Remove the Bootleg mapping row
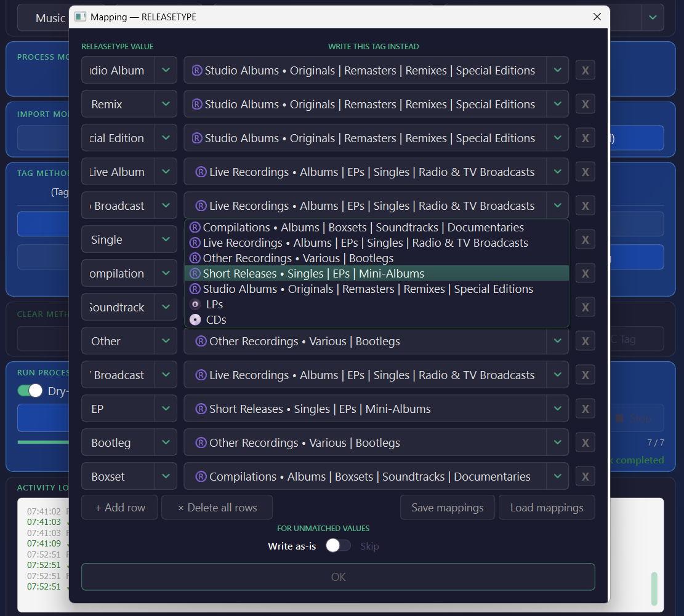Screen dimensions: 684x616 pyautogui.click(x=585, y=442)
